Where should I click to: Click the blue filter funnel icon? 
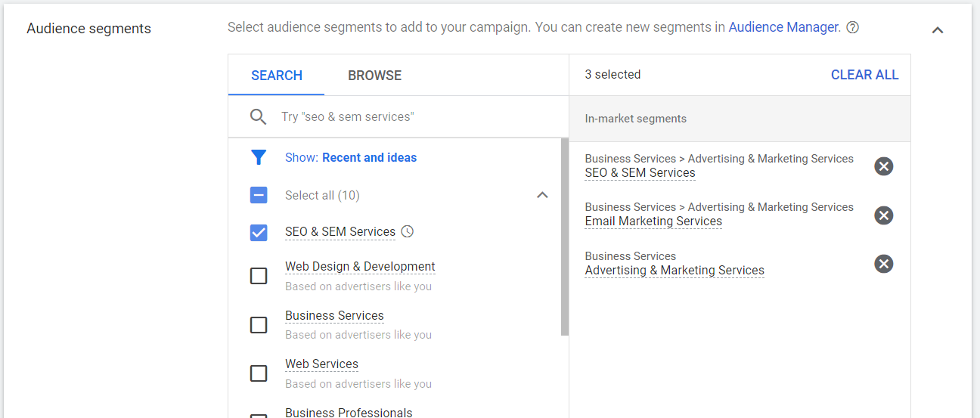pyautogui.click(x=259, y=157)
